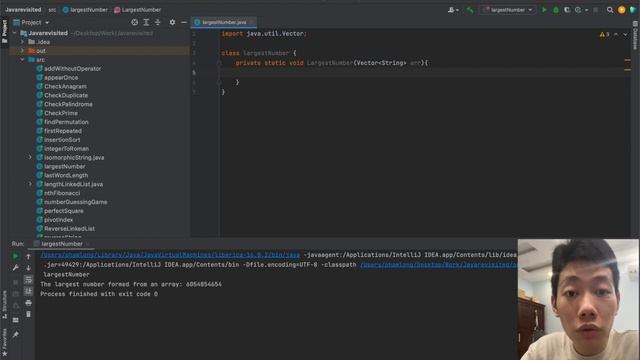Screen dimensions: 640x360
Task: Pin the Run tab with pin icon
Action: coord(16,335)
